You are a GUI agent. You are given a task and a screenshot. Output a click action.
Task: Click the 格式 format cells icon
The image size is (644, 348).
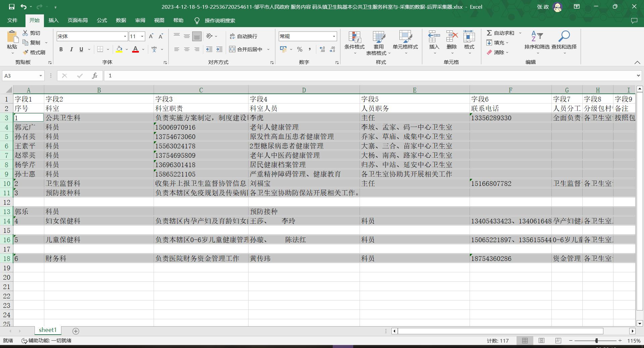(x=469, y=36)
